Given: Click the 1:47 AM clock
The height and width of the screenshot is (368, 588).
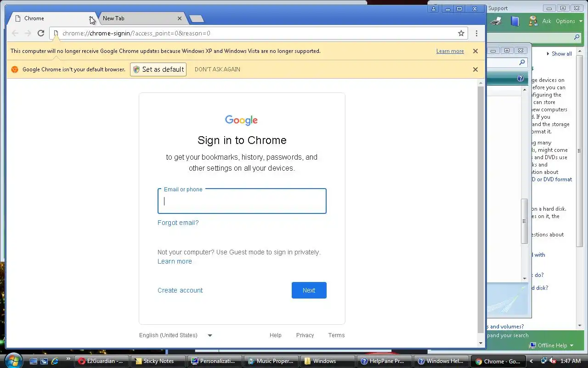Looking at the screenshot, I should (571, 361).
